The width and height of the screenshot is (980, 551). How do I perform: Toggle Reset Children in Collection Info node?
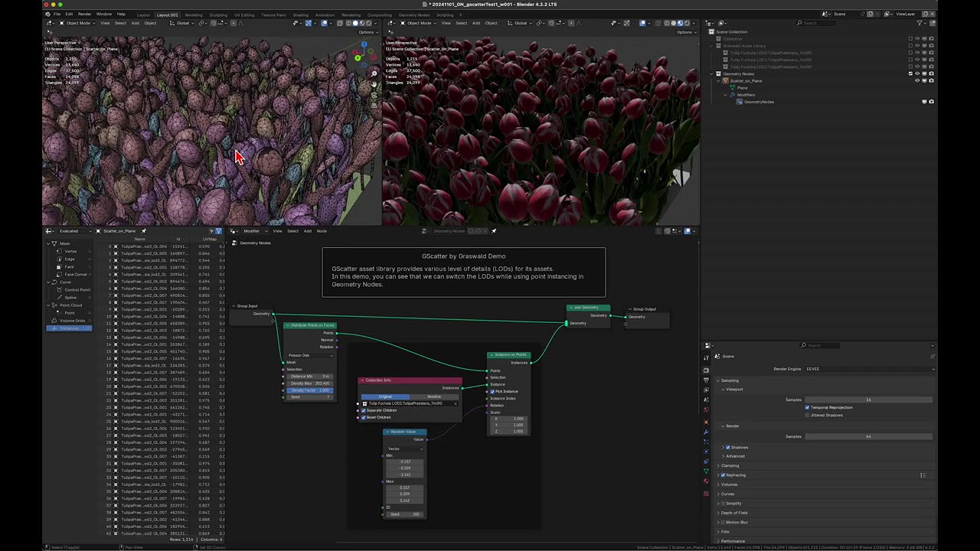pyautogui.click(x=364, y=417)
